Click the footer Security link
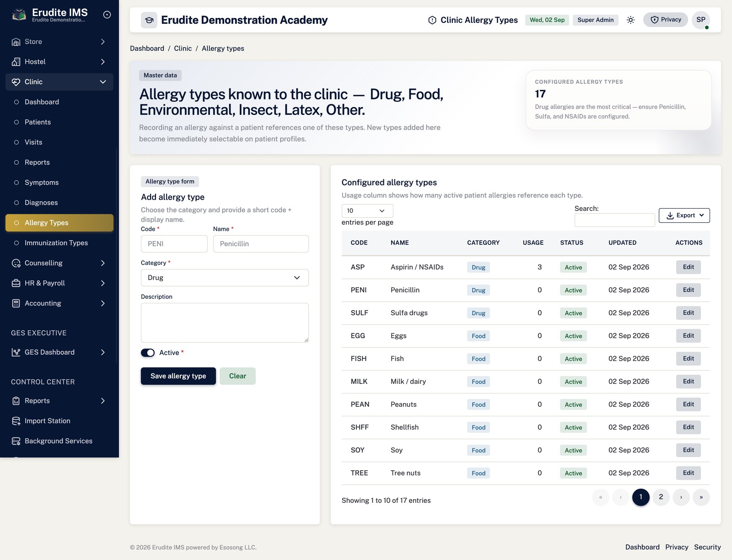732x560 pixels. [707, 547]
